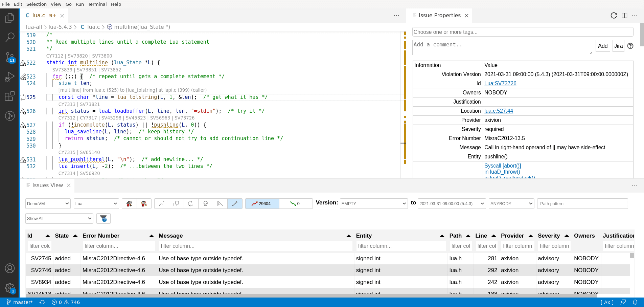This screenshot has height=307, width=644.
Task: Open the File menu
Action: [x=6, y=4]
